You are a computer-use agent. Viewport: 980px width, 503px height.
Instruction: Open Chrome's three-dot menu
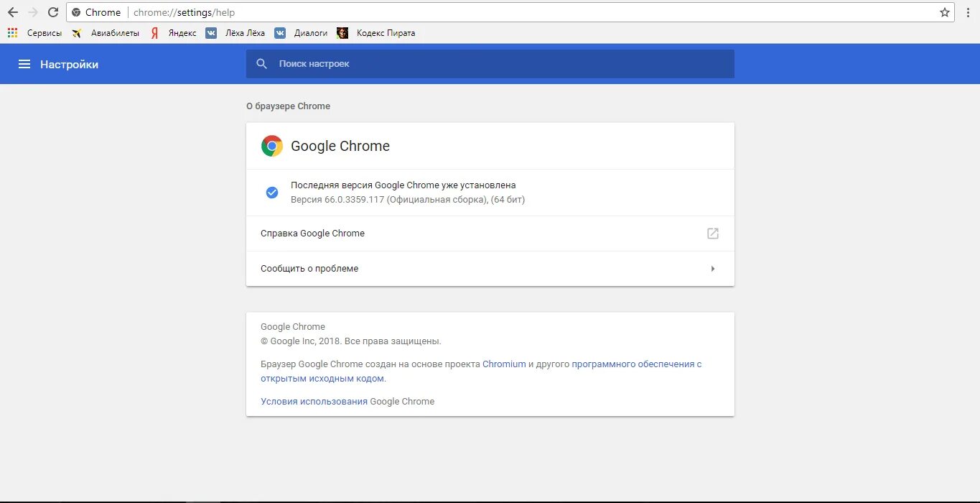pyautogui.click(x=969, y=12)
